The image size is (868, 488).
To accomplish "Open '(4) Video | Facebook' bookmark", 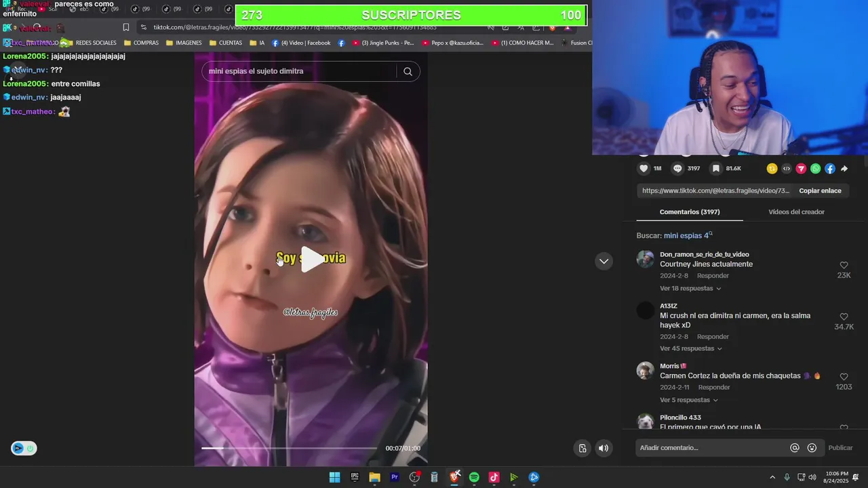I will [x=301, y=43].
